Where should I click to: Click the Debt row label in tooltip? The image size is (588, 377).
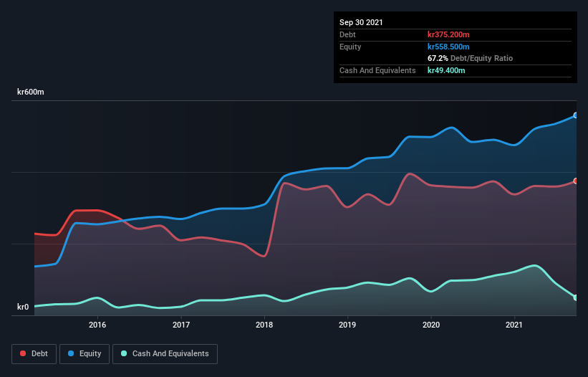coord(347,34)
